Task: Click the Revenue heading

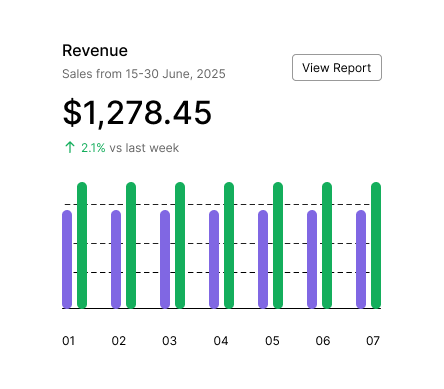Action: [95, 51]
